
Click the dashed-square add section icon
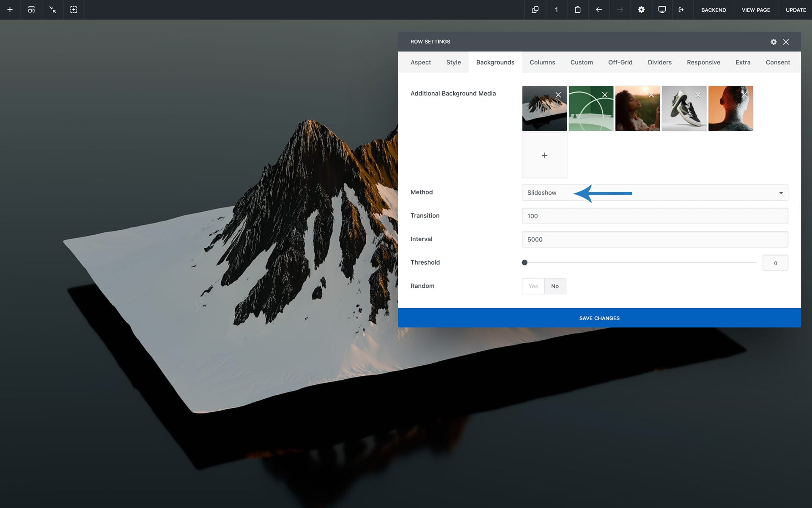pos(74,10)
